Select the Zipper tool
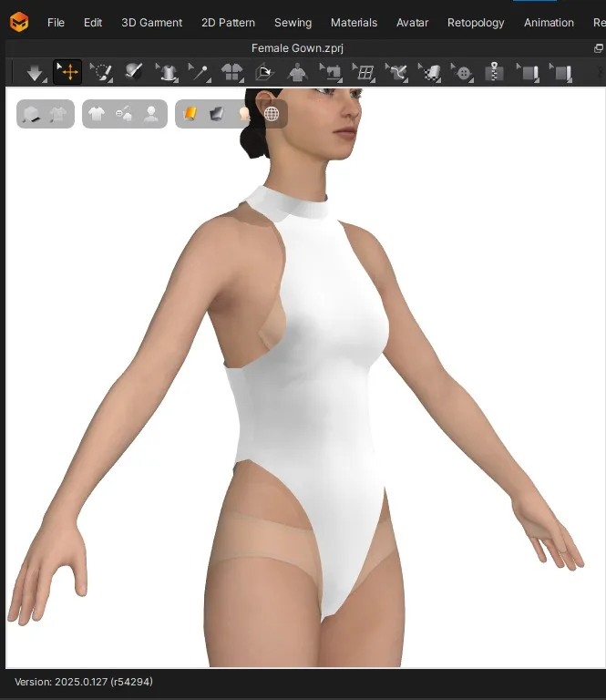The height and width of the screenshot is (700, 606). [x=495, y=72]
